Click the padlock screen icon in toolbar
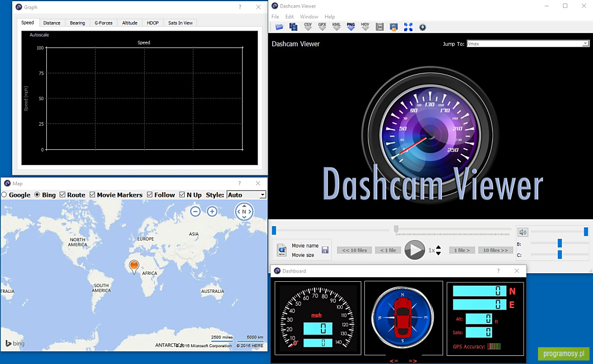The width and height of the screenshot is (593, 364). (394, 27)
